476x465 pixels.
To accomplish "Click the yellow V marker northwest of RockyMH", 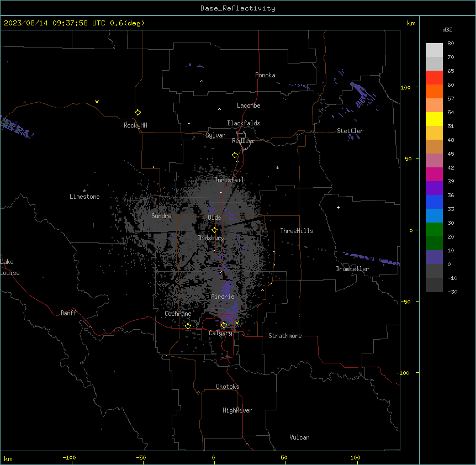I will point(97,102).
